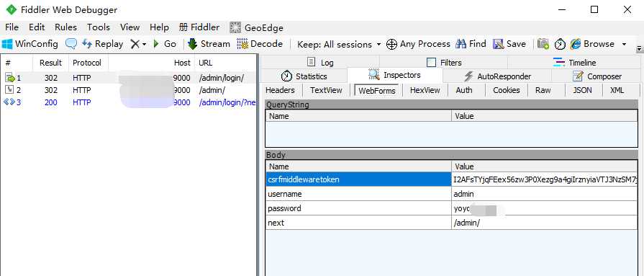
Task: Click the comment speech bubble icon
Action: 71,44
